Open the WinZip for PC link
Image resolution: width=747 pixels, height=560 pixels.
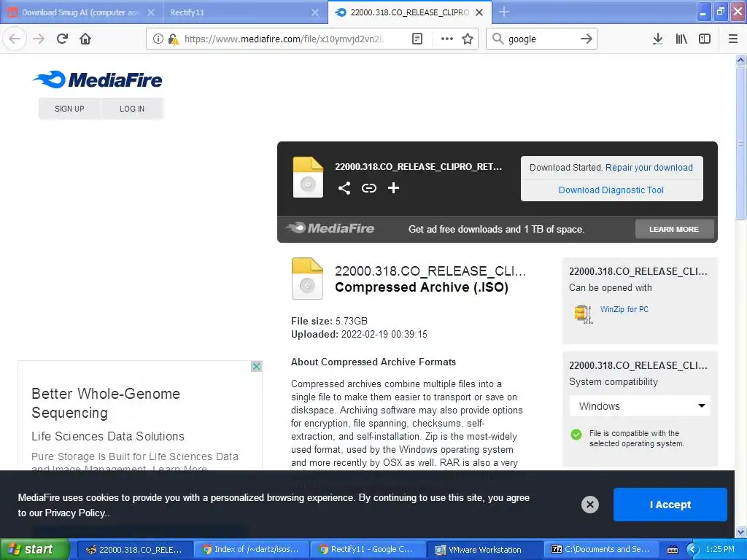coord(624,309)
